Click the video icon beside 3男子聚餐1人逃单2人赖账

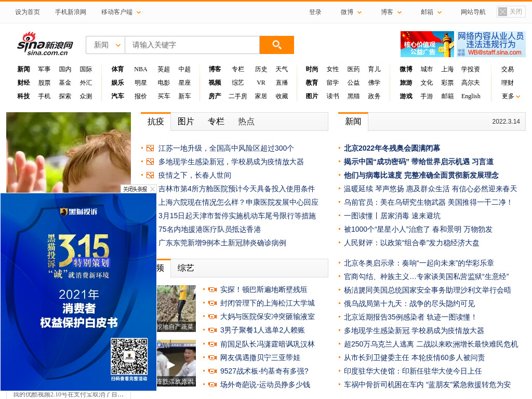pos(212,330)
